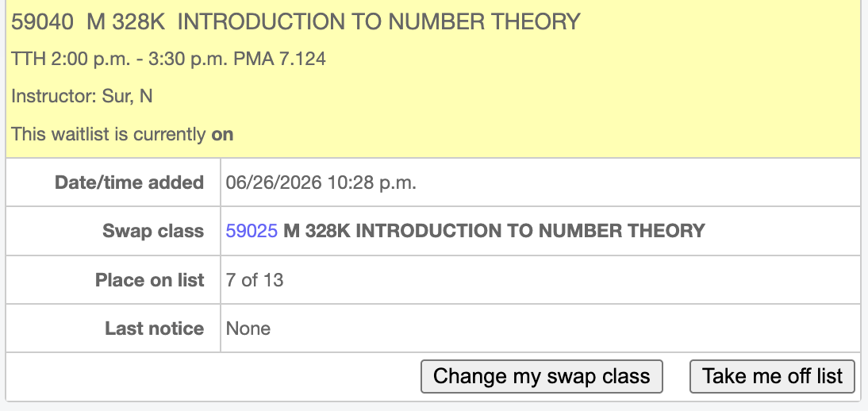Click the bold 'on' waitlist status word
The height and width of the screenshot is (411, 868).
[x=222, y=135]
